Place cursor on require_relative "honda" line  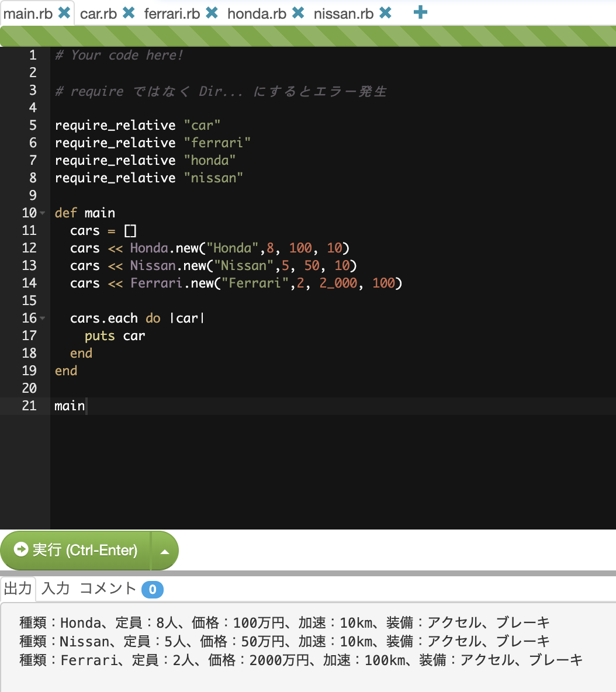[x=145, y=160]
